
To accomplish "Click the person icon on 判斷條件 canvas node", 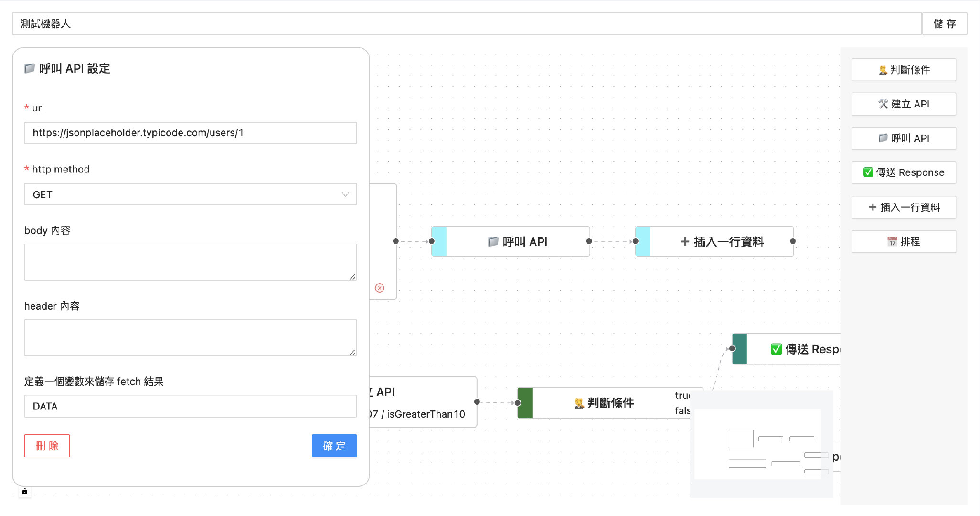I will pos(579,403).
